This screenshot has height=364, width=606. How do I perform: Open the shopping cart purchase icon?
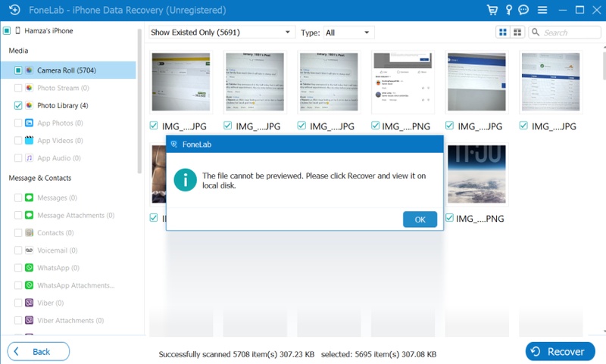(x=492, y=10)
